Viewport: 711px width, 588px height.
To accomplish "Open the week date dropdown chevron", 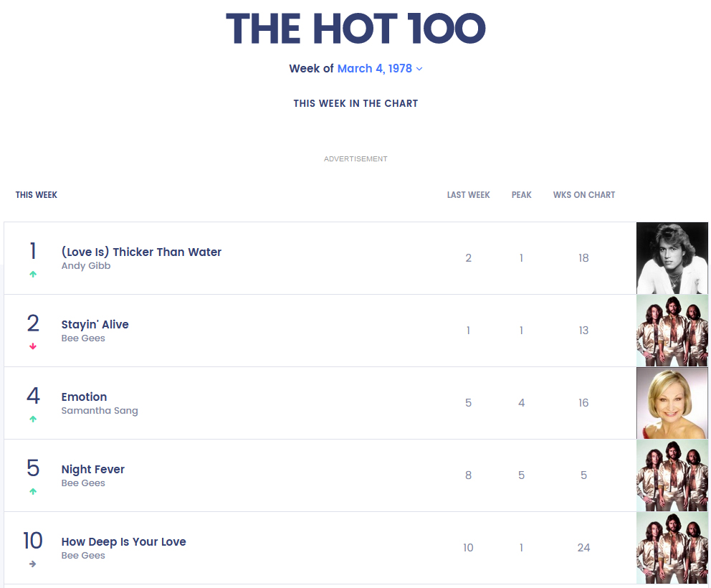I will (x=420, y=69).
